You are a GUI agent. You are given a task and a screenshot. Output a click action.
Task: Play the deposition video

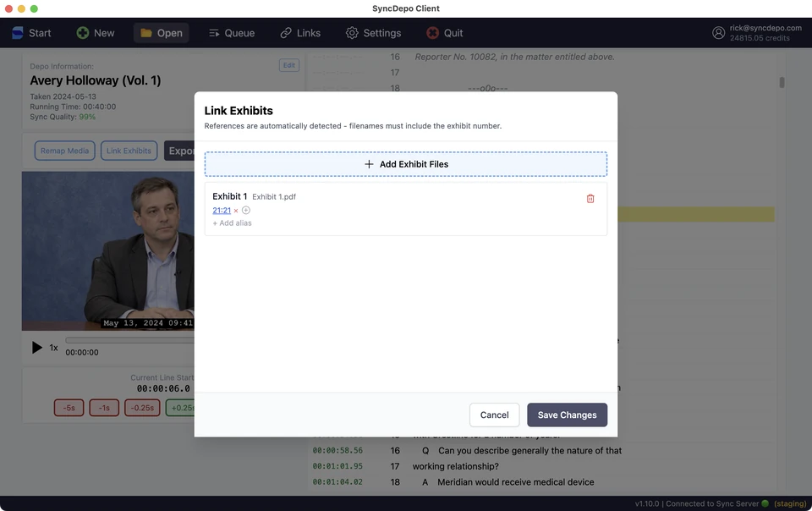click(x=36, y=348)
